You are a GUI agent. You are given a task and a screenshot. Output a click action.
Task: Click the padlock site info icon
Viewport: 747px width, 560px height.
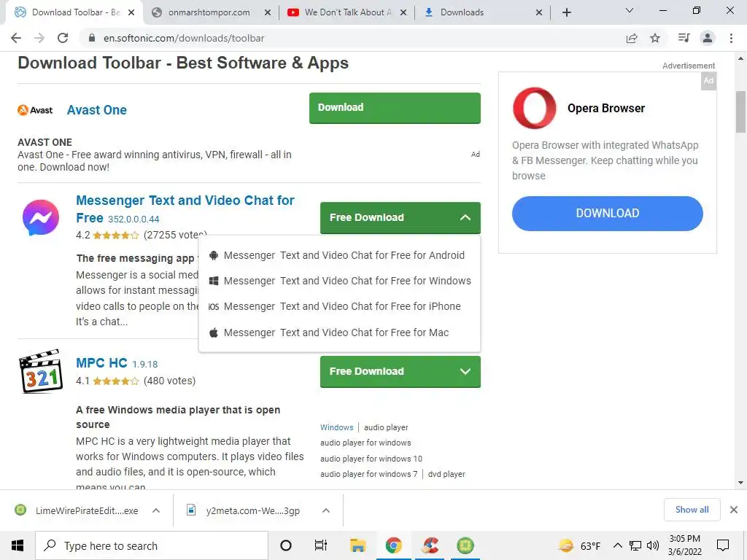coord(92,38)
